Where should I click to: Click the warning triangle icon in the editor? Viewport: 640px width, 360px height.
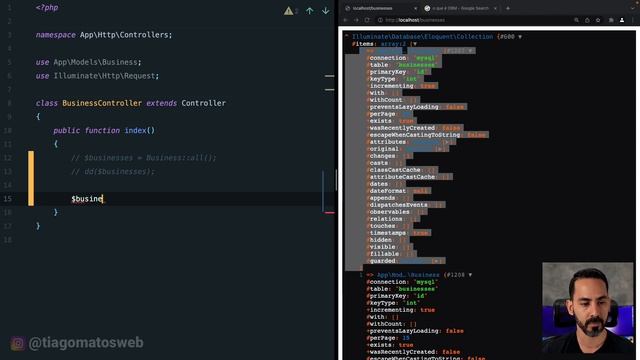(289, 11)
